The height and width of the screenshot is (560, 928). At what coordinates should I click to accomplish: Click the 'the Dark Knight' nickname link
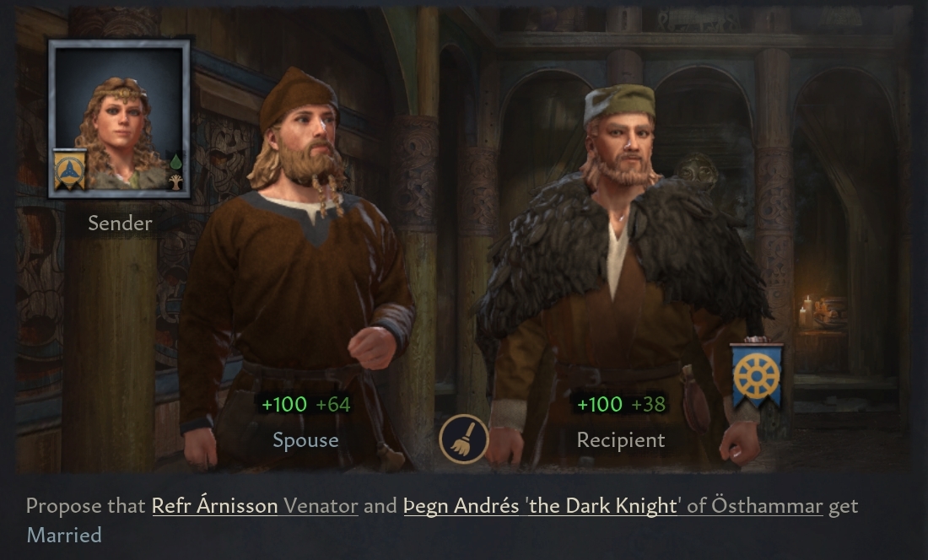(x=603, y=506)
